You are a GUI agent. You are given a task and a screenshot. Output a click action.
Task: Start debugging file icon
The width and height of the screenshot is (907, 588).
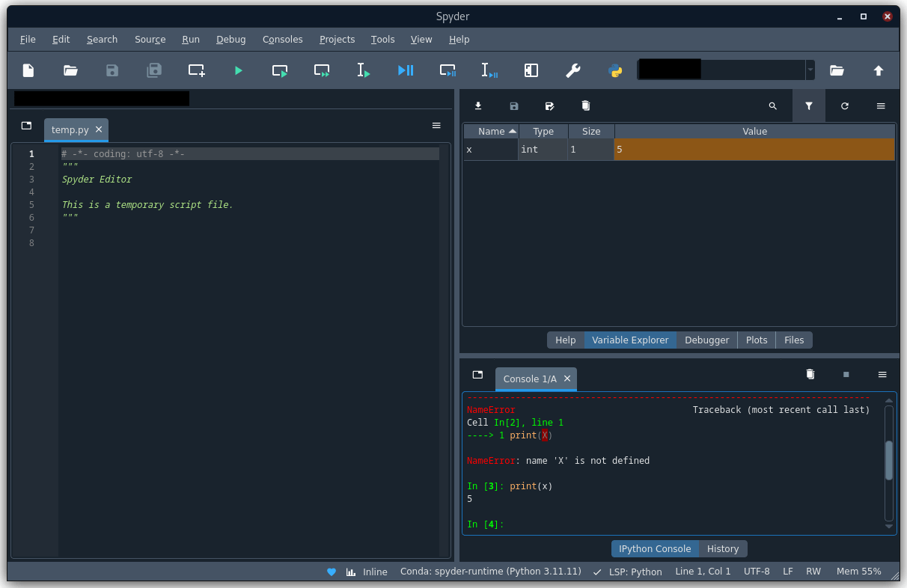point(406,70)
